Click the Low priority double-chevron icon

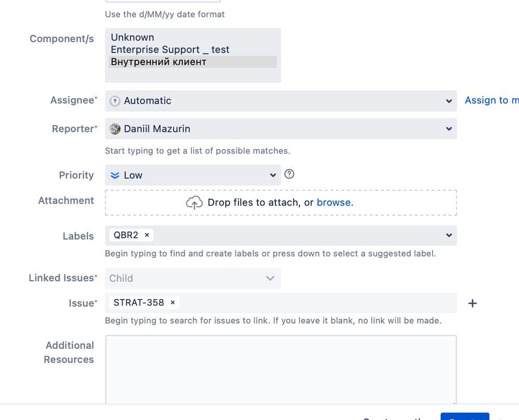115,175
